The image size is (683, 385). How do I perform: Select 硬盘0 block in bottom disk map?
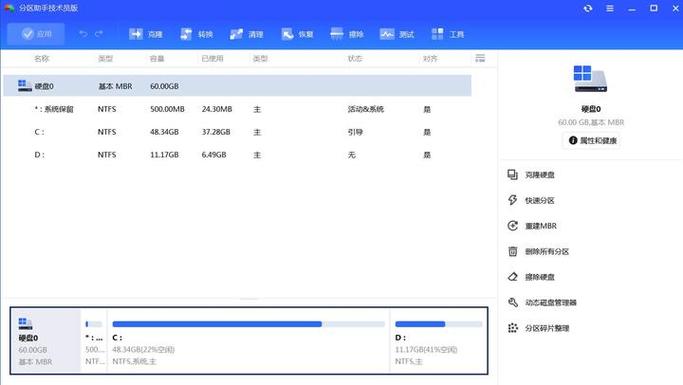tap(46, 341)
